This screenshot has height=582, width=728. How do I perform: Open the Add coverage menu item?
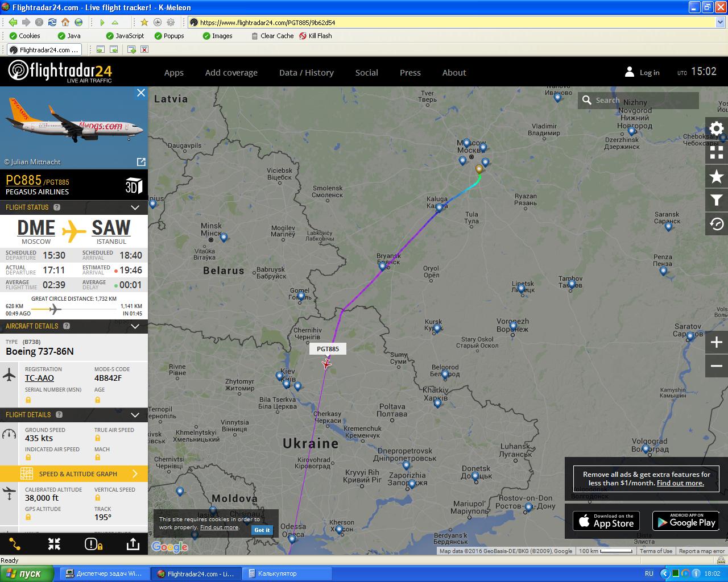(231, 73)
